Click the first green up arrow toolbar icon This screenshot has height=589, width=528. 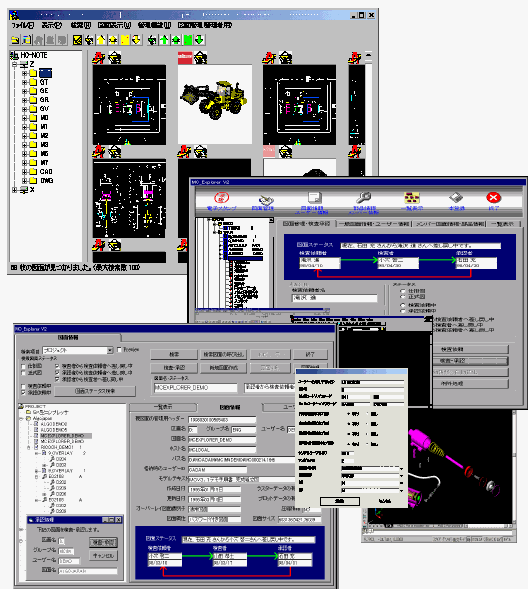[x=164, y=39]
